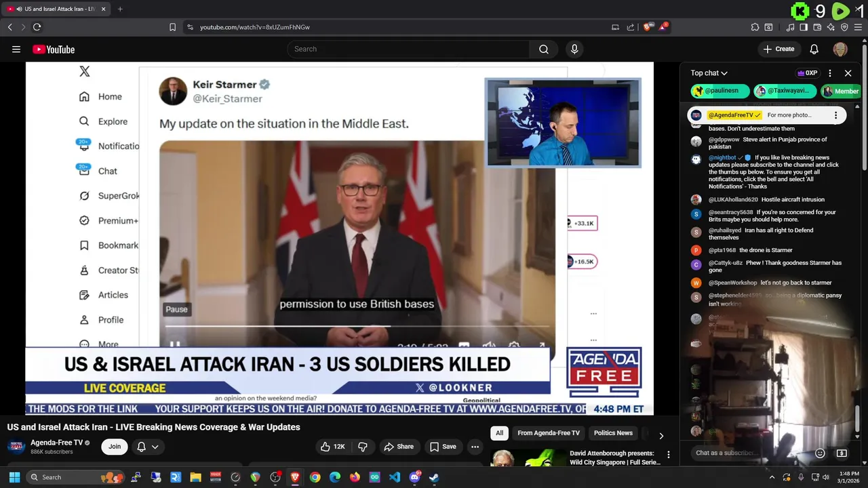Open the taskbar clock and date
Image resolution: width=868 pixels, height=488 pixels.
click(x=848, y=477)
